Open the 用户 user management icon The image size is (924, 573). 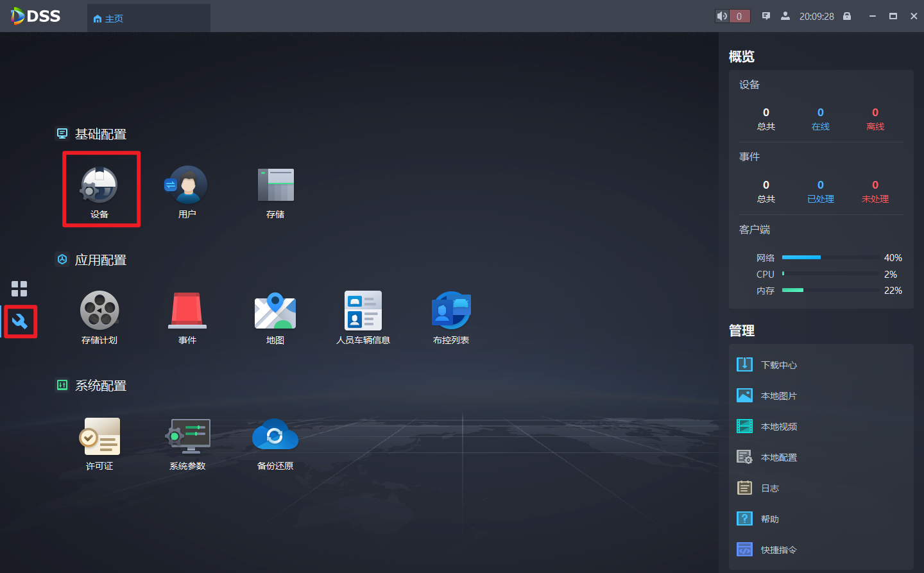pos(187,186)
